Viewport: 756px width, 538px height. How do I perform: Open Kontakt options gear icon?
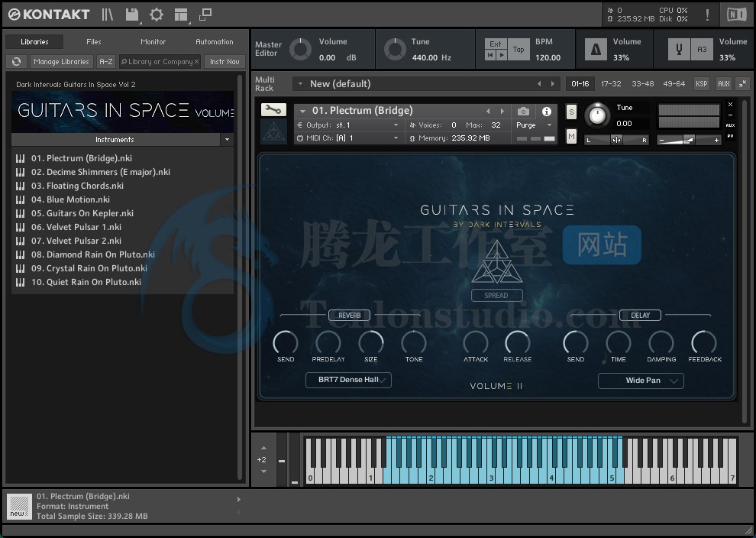pos(157,15)
